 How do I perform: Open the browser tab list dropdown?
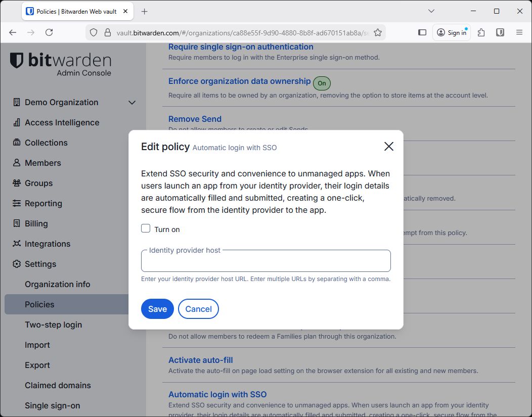pos(431,11)
